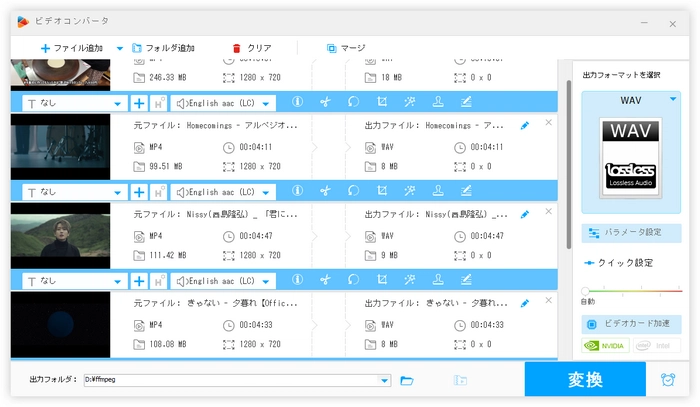This screenshot has height=407, width=700.
Task: Toggle ビデオカード加速 hardware acceleration
Action: [x=631, y=324]
